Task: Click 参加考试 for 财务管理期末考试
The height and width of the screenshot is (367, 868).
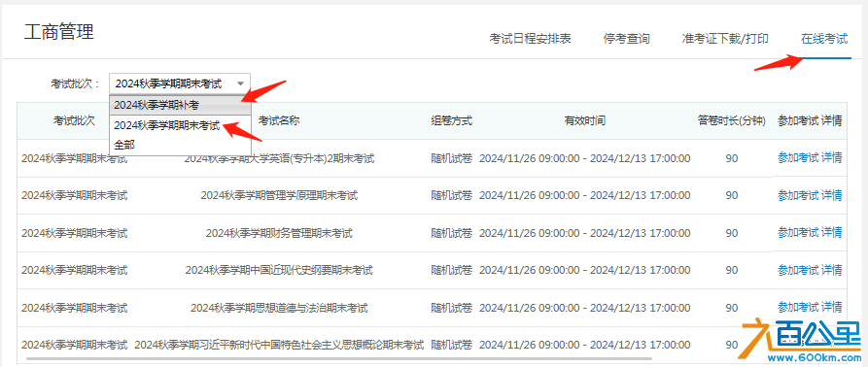Action: [x=798, y=232]
